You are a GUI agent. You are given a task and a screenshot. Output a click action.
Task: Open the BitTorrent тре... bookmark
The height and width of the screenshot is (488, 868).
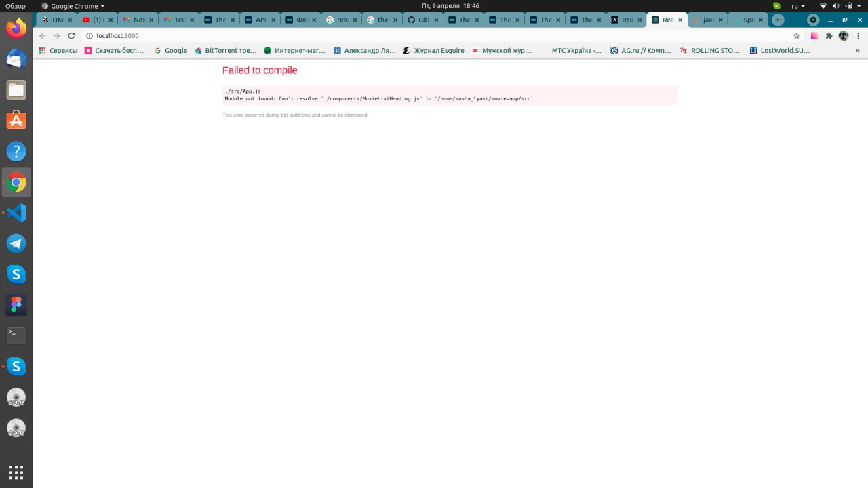point(225,50)
